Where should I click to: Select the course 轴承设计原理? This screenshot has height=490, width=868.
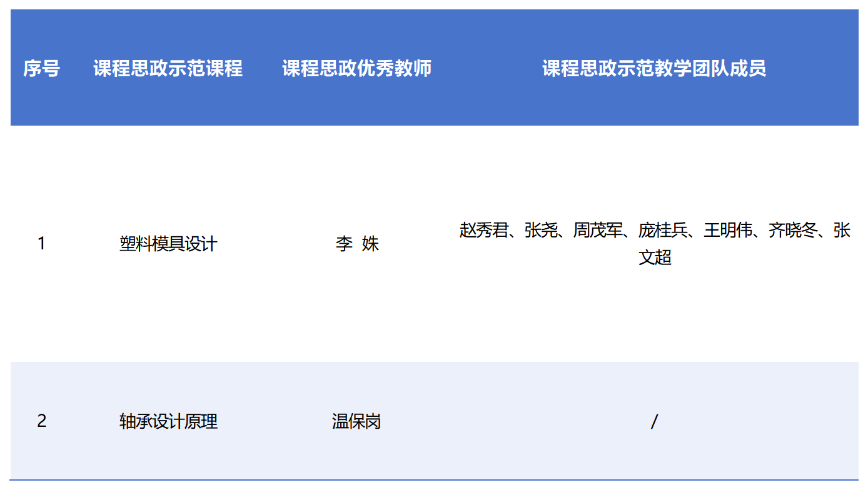pyautogui.click(x=168, y=421)
